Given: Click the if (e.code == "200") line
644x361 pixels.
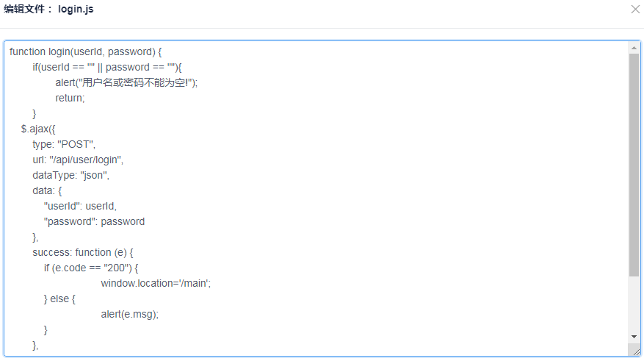Looking at the screenshot, I should tap(91, 268).
